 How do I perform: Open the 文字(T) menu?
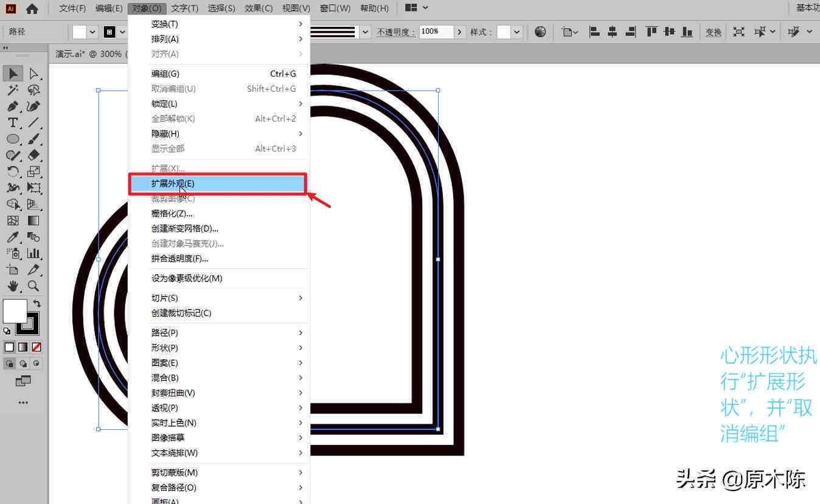(184, 8)
